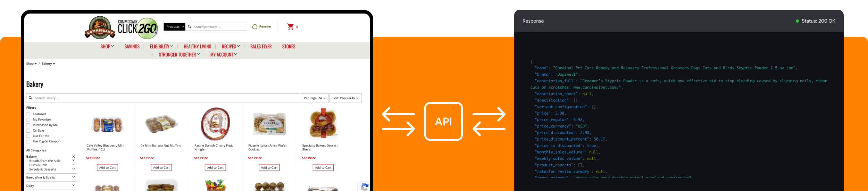The height and width of the screenshot is (191, 868).
Task: Add Cafe Valley Blueberry Muffins to cart
Action: (x=107, y=168)
